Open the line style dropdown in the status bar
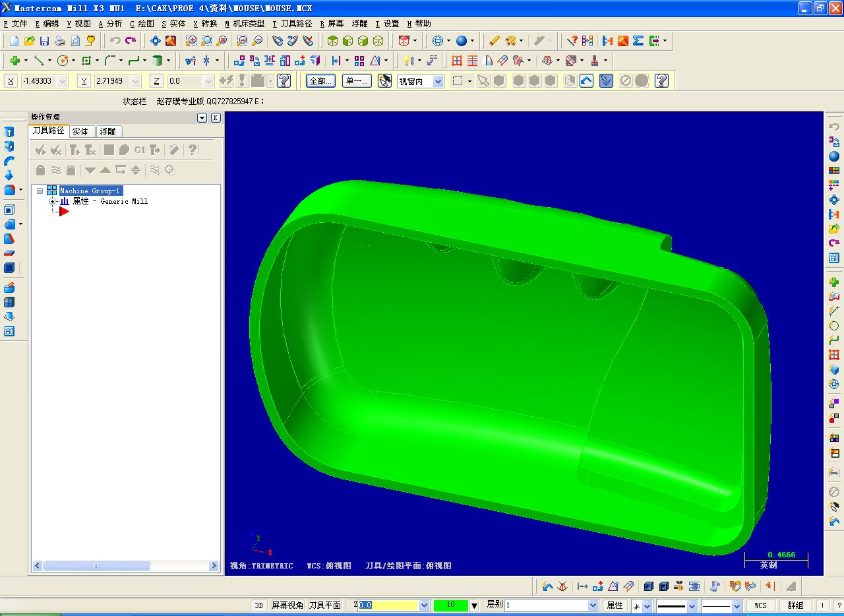The image size is (844, 616). [x=692, y=605]
